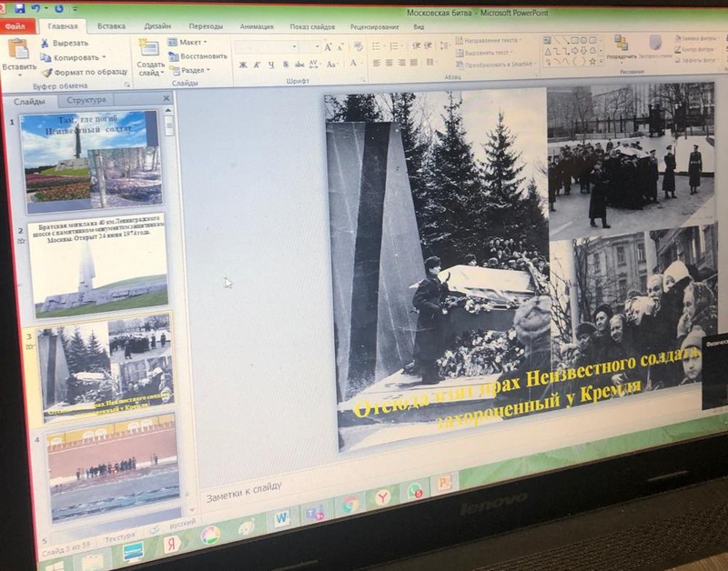
Task: Toggle align text right
Action: [401, 62]
